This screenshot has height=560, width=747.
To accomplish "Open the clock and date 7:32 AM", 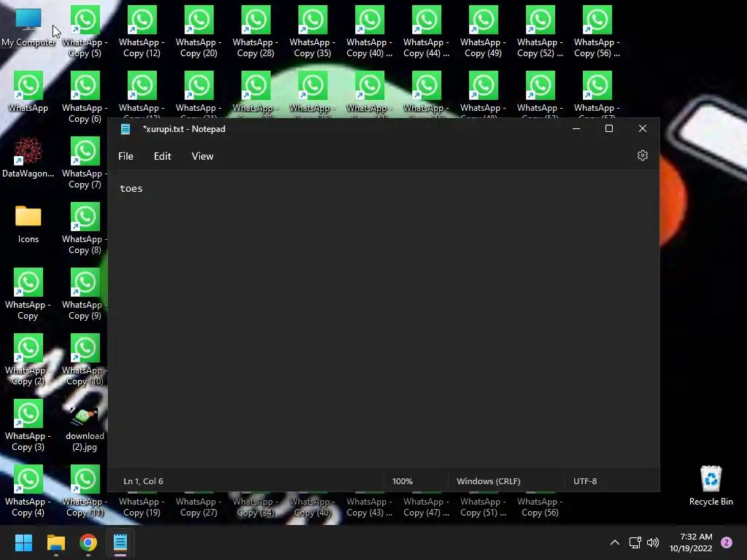I will pyautogui.click(x=691, y=542).
